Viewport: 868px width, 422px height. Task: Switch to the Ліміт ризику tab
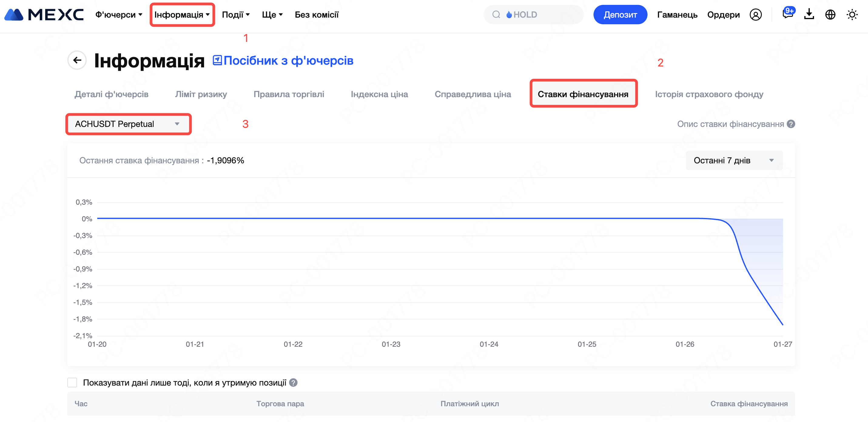[x=201, y=94]
